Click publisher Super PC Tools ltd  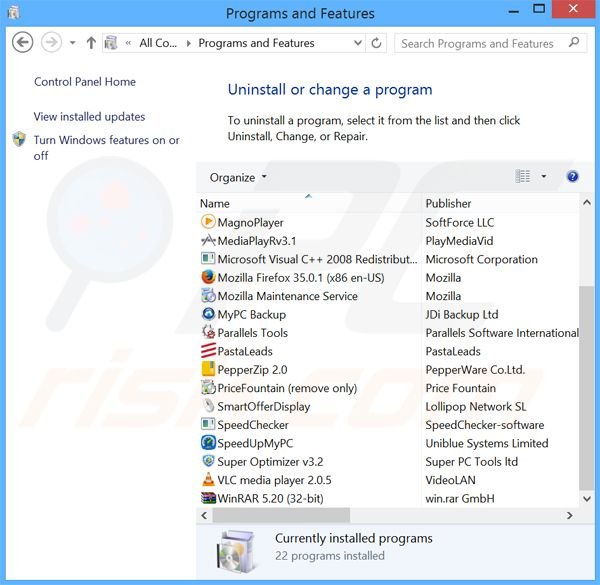pos(471,461)
